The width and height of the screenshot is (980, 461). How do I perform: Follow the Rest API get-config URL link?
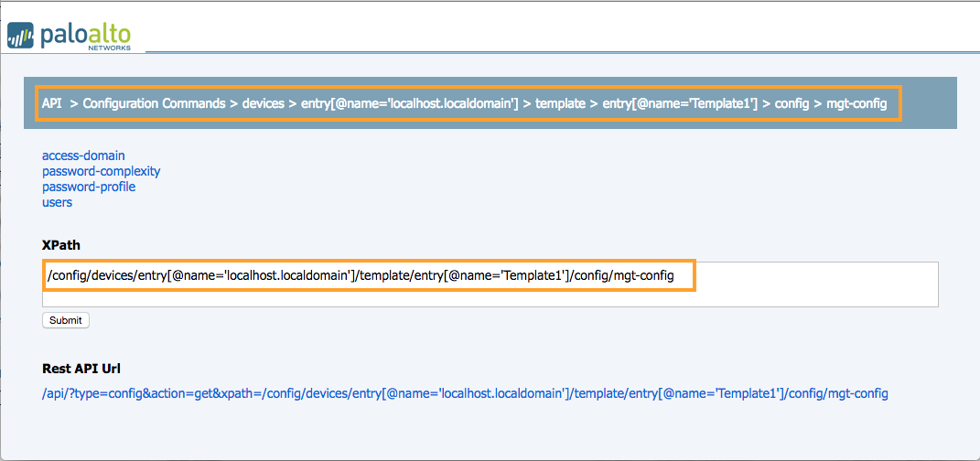tap(465, 393)
